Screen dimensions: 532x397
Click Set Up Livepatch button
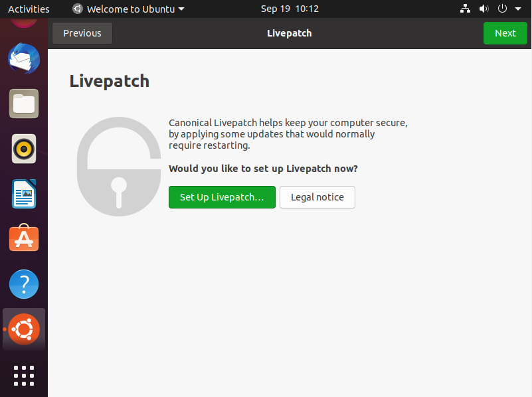click(x=222, y=197)
